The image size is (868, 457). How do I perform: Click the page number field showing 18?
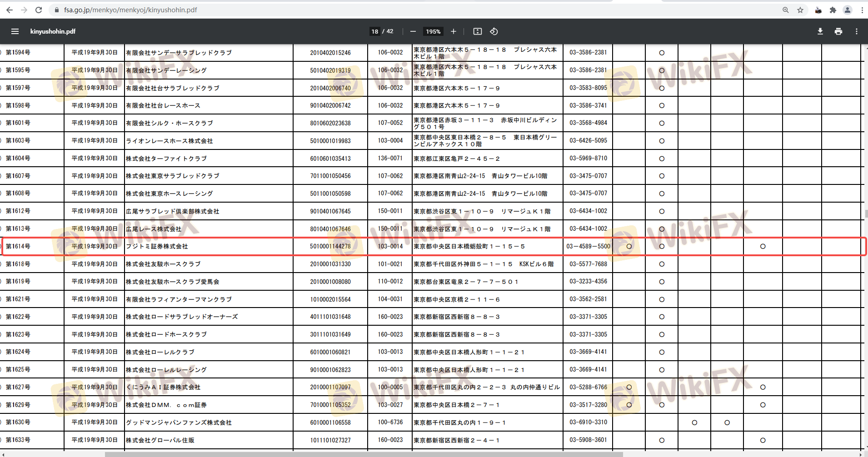tap(374, 31)
